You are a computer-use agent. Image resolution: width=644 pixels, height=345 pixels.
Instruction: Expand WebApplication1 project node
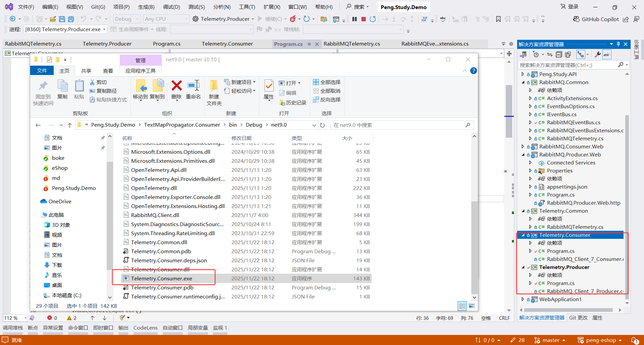(x=523, y=299)
